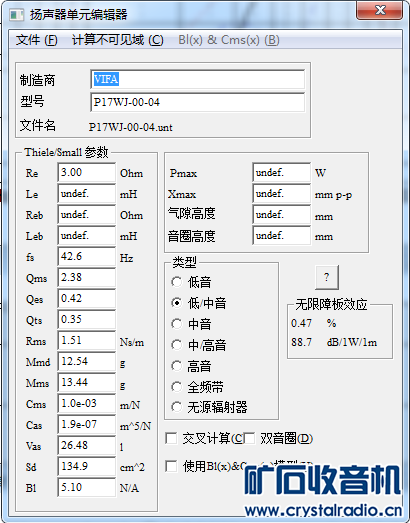Pick the 无源辐射器 option
Viewport: 410px width, 523px height.
(176, 407)
